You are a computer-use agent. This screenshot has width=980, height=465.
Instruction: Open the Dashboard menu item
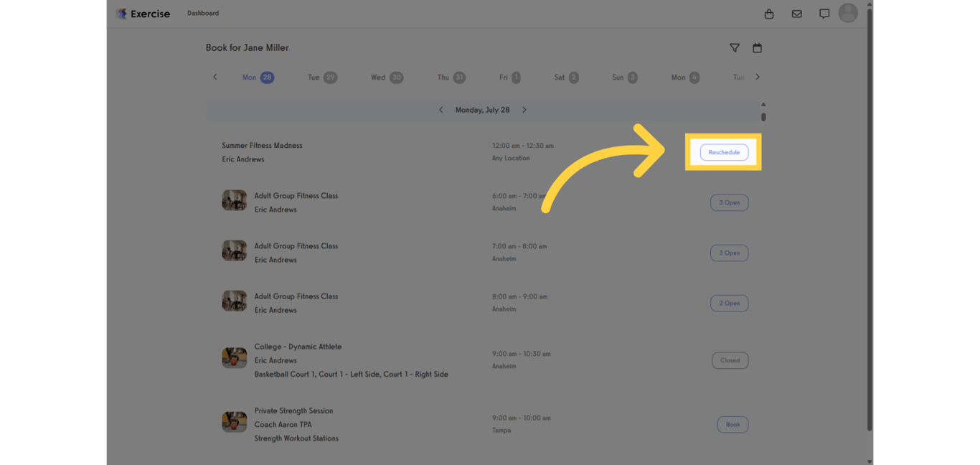tap(202, 12)
